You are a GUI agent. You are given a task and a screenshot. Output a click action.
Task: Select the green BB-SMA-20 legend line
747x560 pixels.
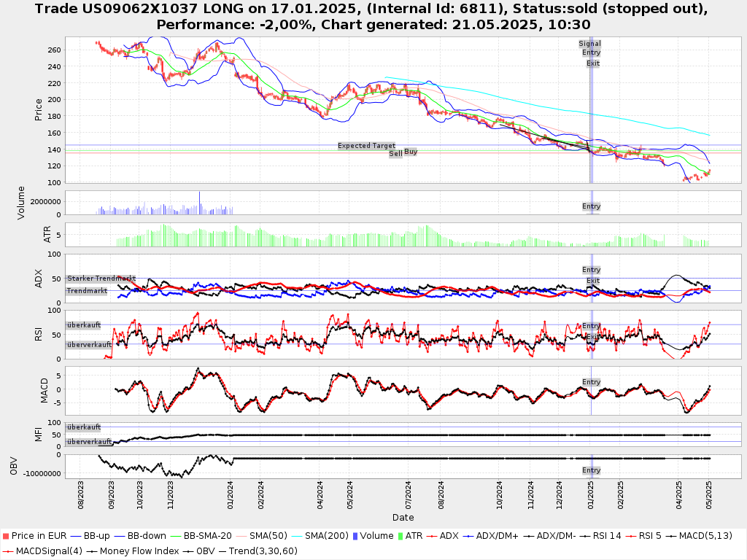(175, 536)
